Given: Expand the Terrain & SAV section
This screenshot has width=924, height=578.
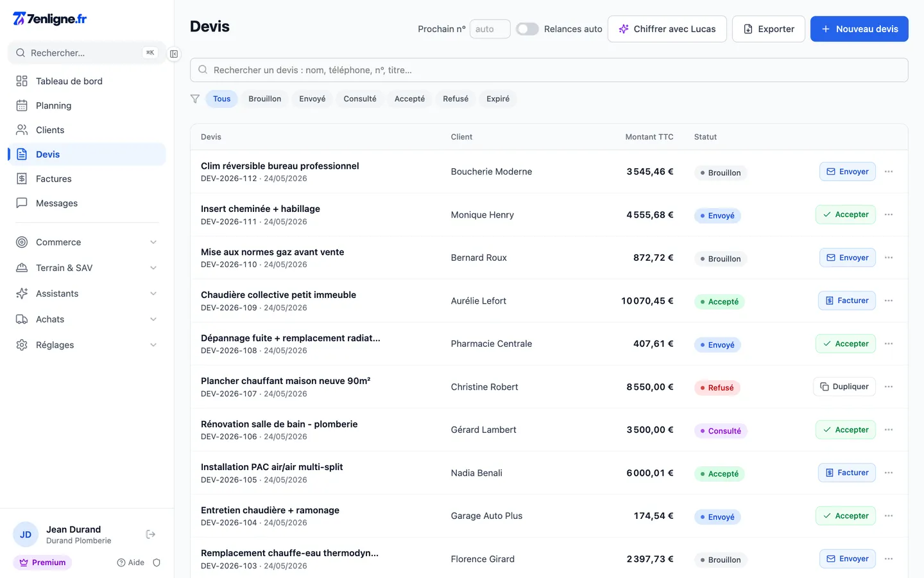Looking at the screenshot, I should tap(87, 268).
